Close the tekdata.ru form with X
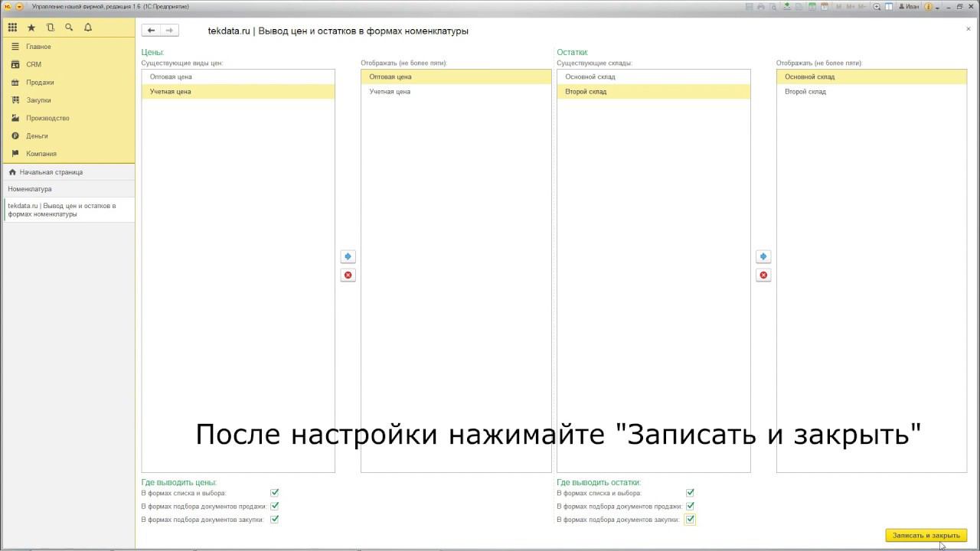Image resolution: width=980 pixels, height=551 pixels. point(969,28)
